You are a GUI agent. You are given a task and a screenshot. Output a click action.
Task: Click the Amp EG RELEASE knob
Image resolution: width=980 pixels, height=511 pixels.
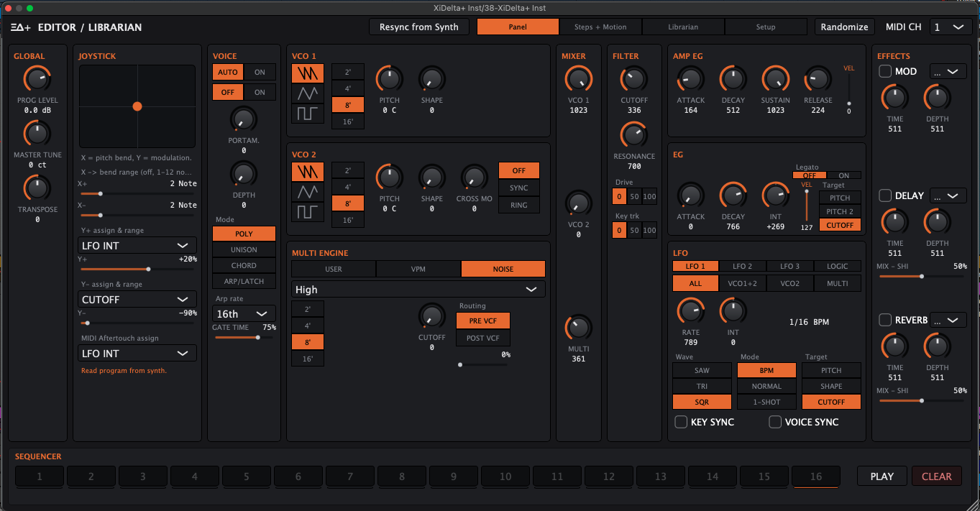818,79
